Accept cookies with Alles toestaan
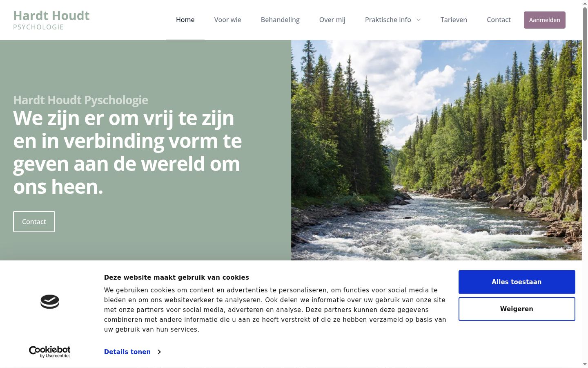 click(517, 282)
